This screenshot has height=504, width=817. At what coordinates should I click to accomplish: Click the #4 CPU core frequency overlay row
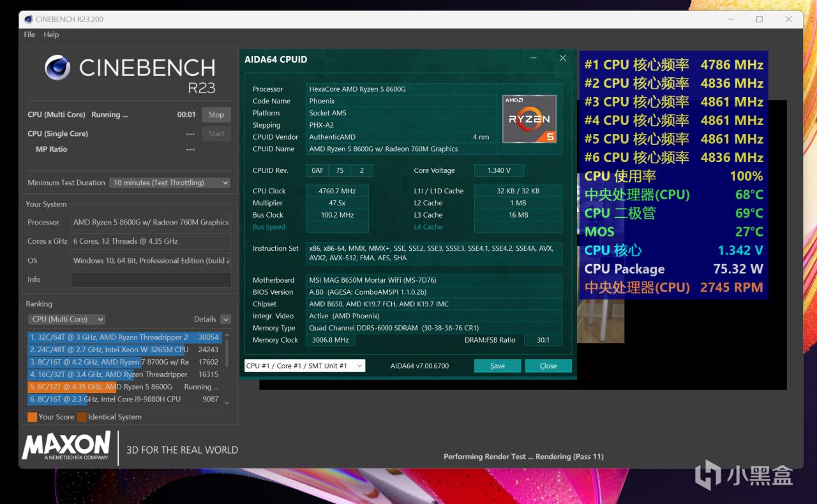point(674,120)
